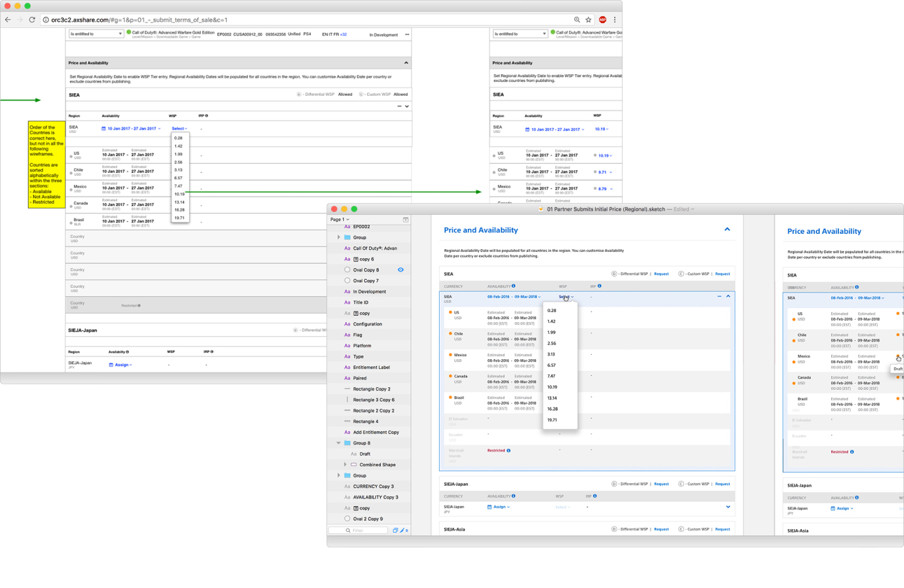Bookmark page with the star icon
This screenshot has height=588, width=904.
588,20
